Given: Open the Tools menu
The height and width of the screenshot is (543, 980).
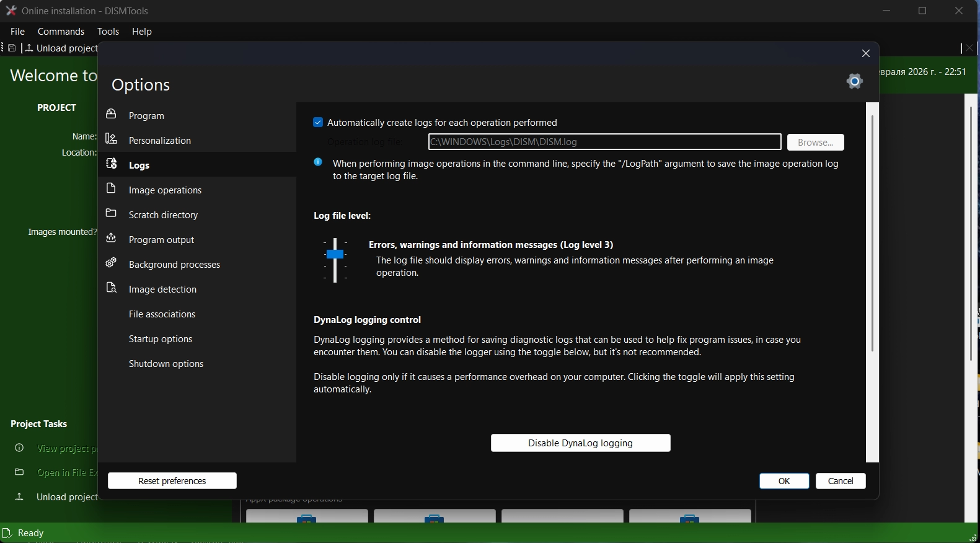Looking at the screenshot, I should coord(108,31).
